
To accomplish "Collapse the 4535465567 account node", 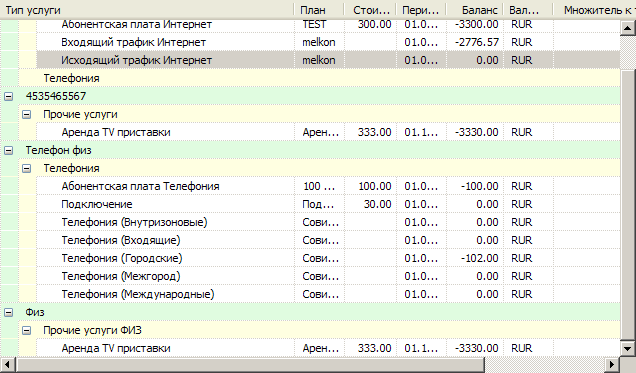I will 9,96.
